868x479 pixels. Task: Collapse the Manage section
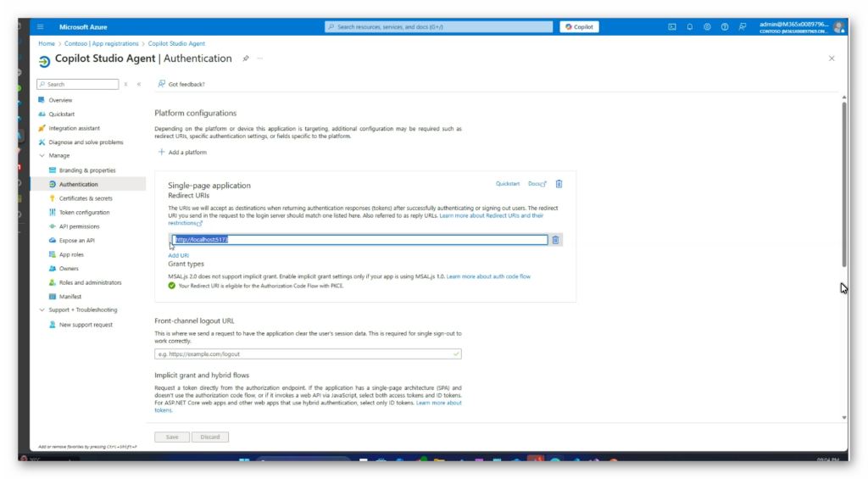(42, 156)
